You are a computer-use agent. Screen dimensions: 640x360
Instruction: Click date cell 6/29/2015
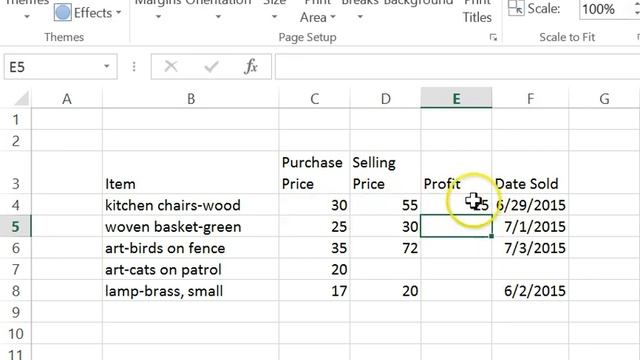coord(530,205)
